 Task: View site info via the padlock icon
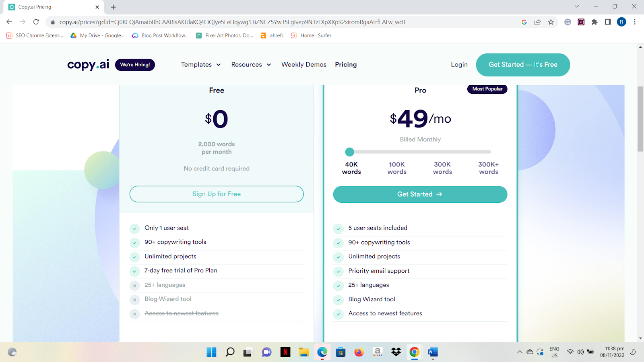(x=53, y=22)
